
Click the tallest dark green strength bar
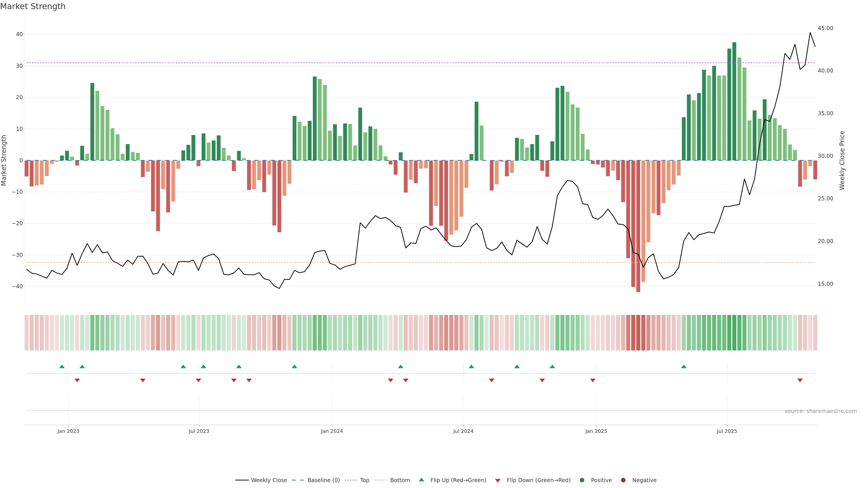pos(734,101)
